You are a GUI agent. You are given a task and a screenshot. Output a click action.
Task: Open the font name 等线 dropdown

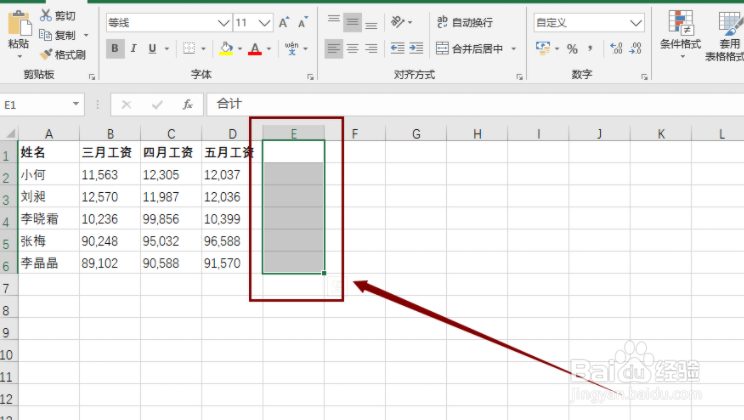pyautogui.click(x=223, y=23)
